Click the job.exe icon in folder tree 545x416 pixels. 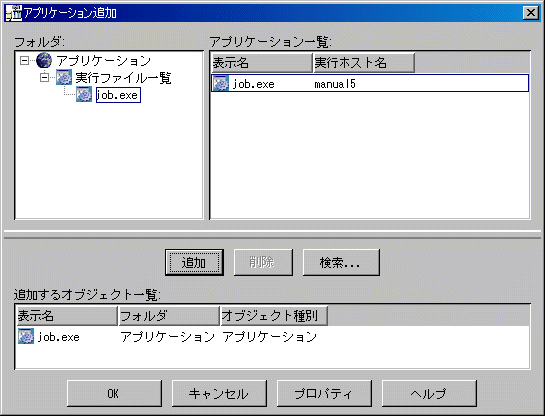tap(84, 95)
